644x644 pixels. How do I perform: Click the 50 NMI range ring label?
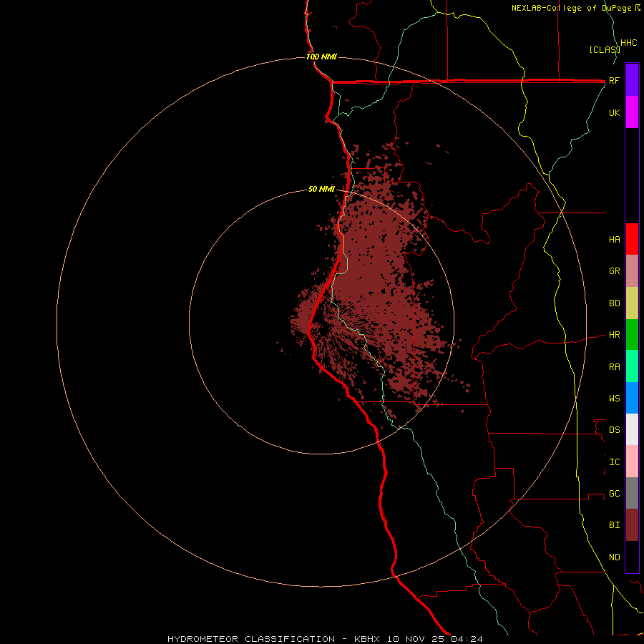pyautogui.click(x=321, y=189)
